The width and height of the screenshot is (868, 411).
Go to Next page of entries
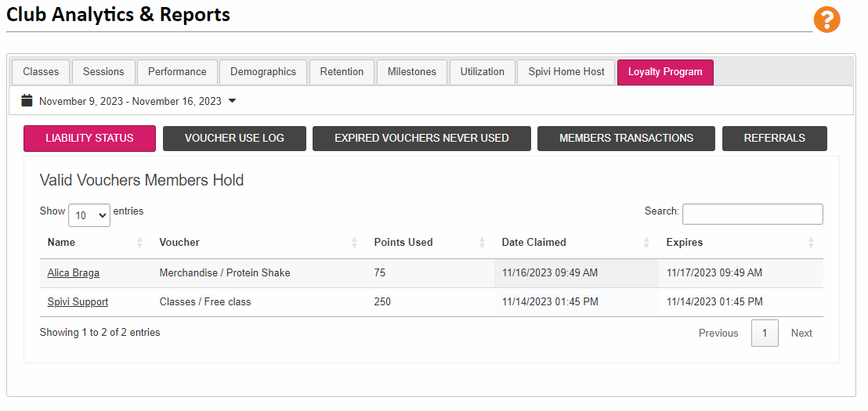point(801,333)
